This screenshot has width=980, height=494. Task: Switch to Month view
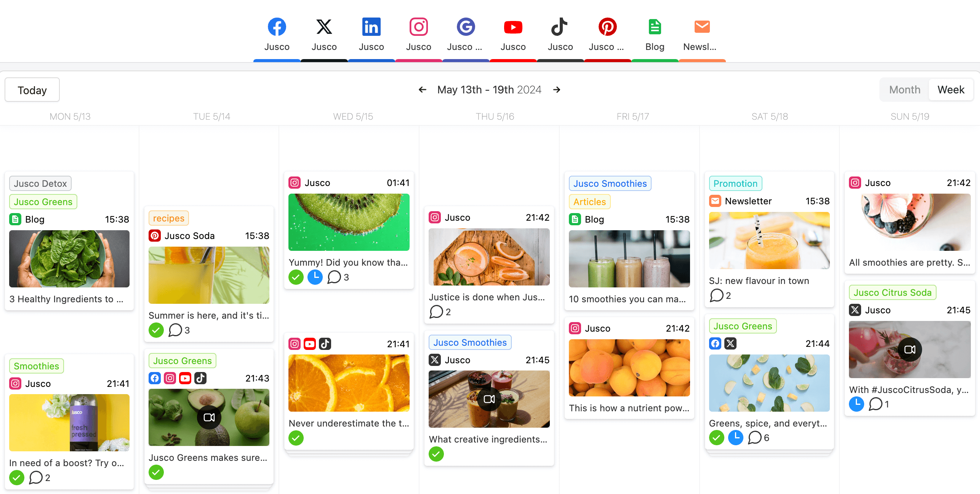(905, 89)
